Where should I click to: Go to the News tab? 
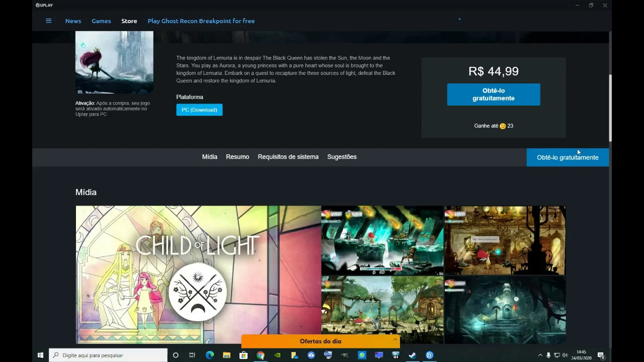point(73,21)
